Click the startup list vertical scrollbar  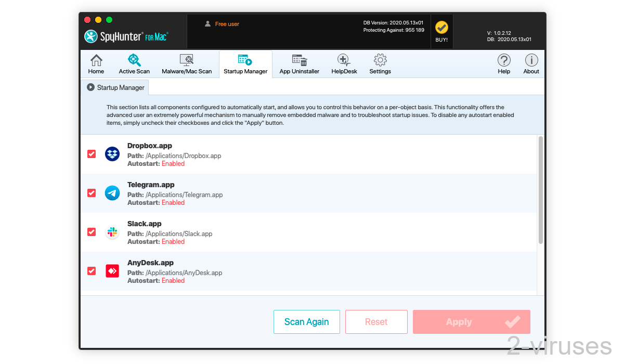coord(541,190)
